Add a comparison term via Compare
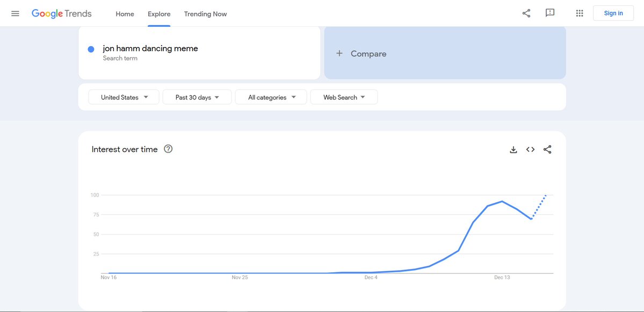The image size is (644, 312). pos(445,53)
